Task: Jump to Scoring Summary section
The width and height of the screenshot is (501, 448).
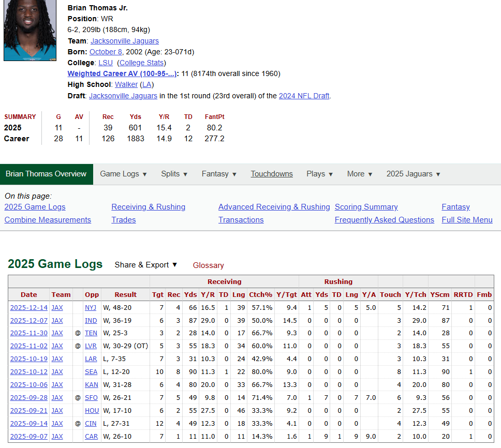Action: click(x=366, y=207)
